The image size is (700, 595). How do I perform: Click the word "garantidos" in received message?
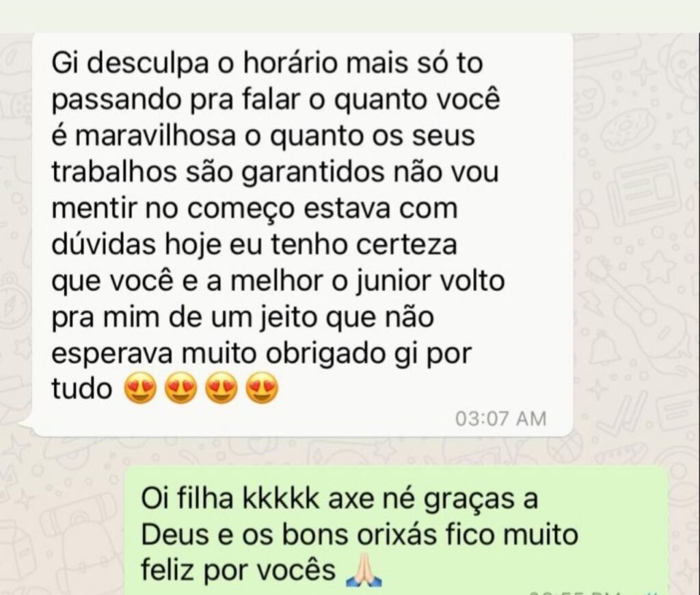click(x=312, y=172)
